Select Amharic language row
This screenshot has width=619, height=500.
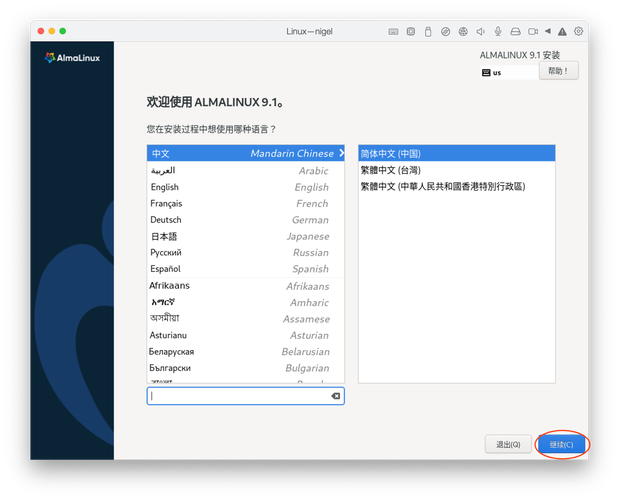tap(246, 302)
